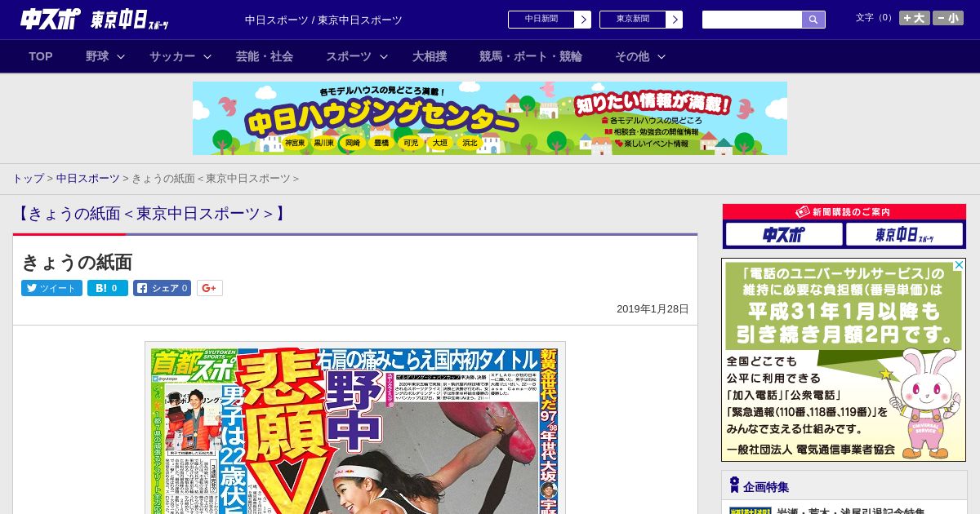The height and width of the screenshot is (514, 980).
Task: Increase font size with ＋大 button
Action: coord(915,18)
